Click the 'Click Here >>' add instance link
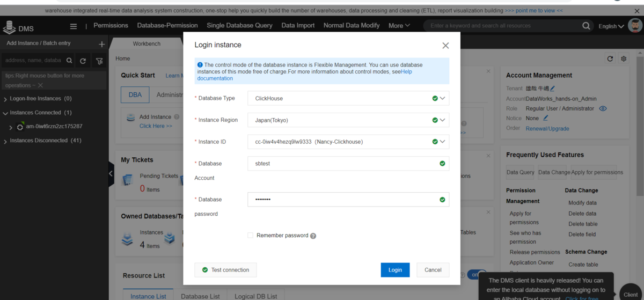 tap(156, 126)
